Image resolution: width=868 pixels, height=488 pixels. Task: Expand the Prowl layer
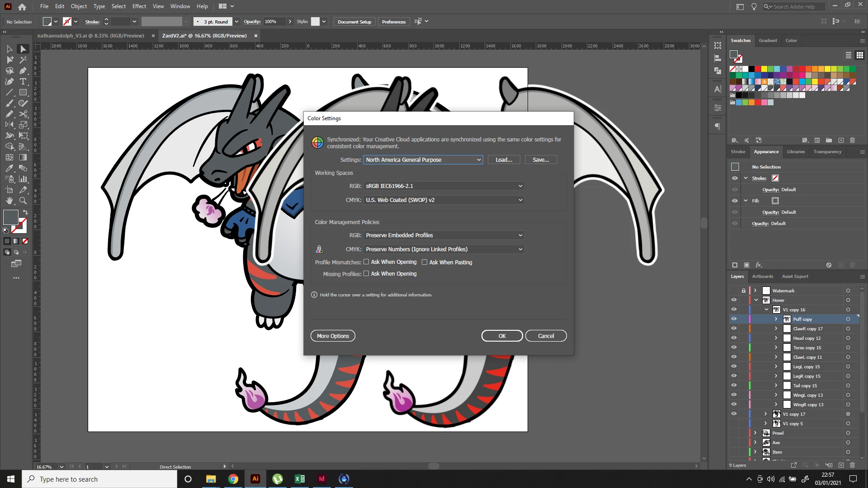(x=755, y=433)
